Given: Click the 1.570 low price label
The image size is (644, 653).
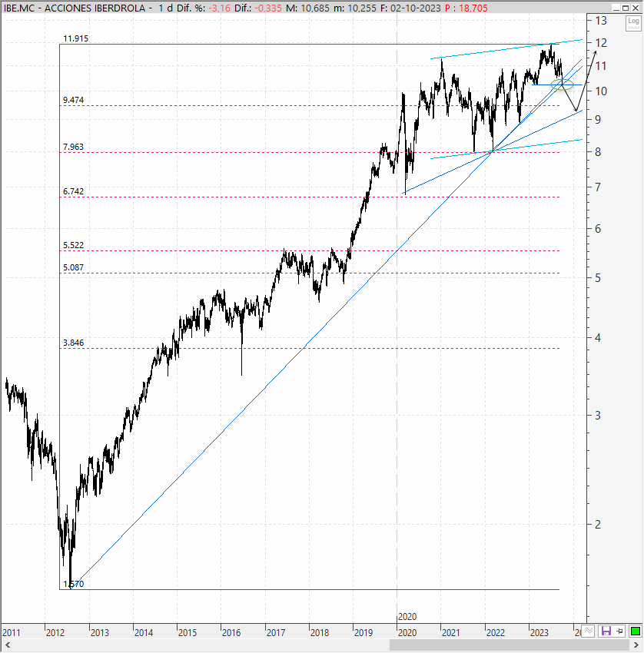Looking at the screenshot, I should pos(73,584).
